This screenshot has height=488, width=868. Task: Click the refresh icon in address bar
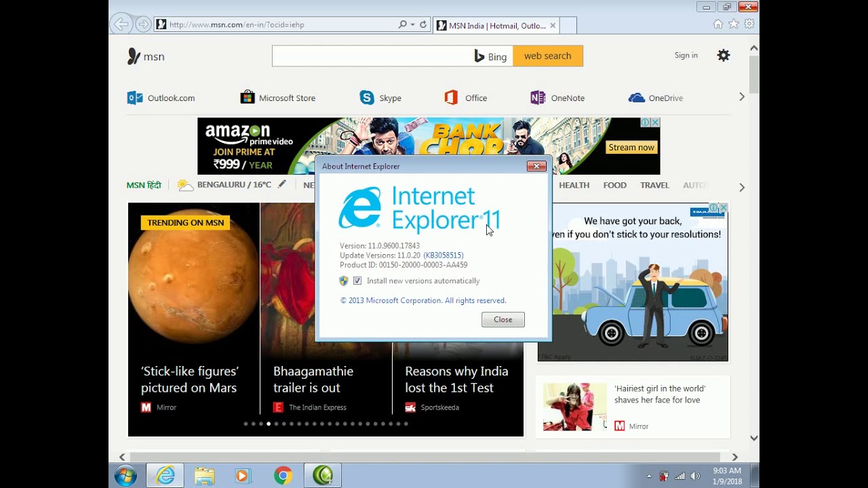(423, 24)
